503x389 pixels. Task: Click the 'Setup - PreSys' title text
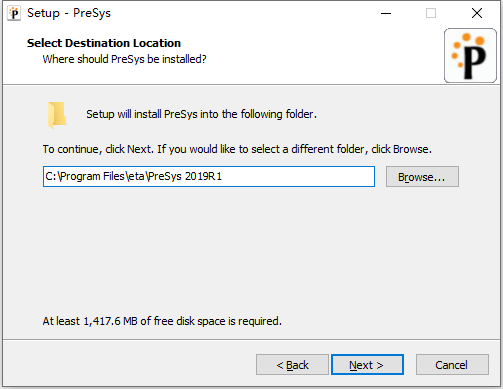69,13
